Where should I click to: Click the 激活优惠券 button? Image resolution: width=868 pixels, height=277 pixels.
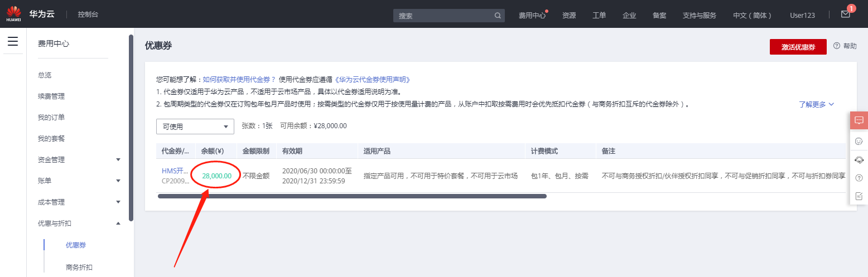pos(798,47)
